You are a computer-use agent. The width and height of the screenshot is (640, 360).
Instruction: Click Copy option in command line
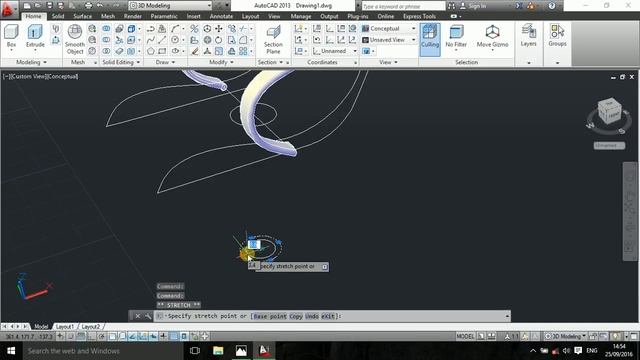tap(296, 316)
